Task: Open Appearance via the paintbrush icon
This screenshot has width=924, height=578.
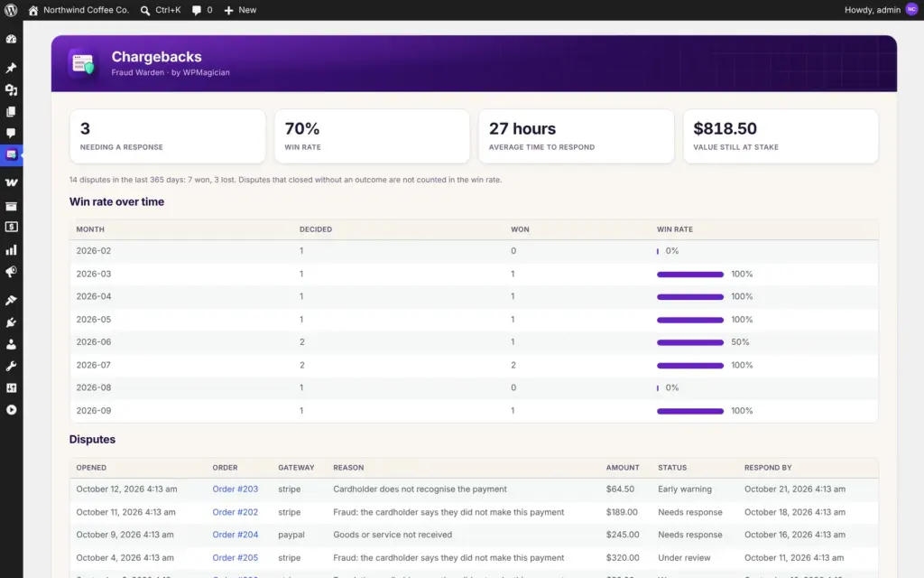Action: (11, 300)
